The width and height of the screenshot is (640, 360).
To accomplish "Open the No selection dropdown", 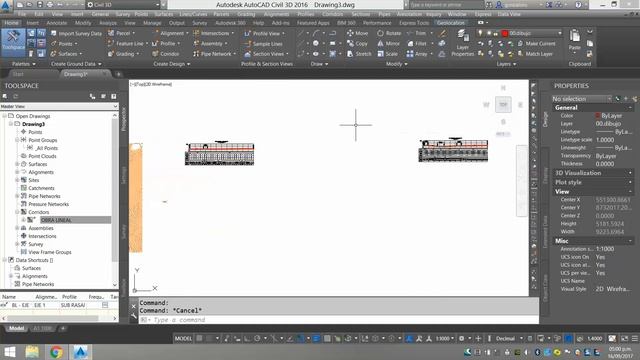I will [x=582, y=99].
